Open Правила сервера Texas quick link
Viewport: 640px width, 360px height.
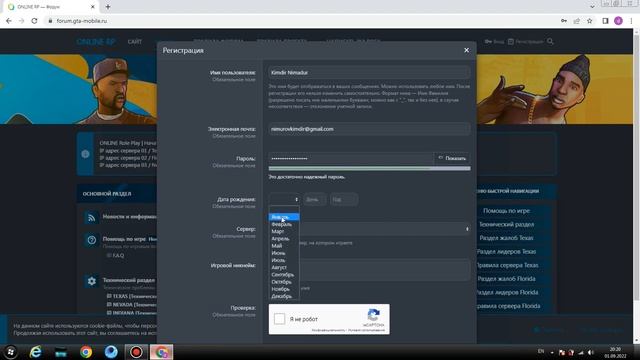[507, 265]
